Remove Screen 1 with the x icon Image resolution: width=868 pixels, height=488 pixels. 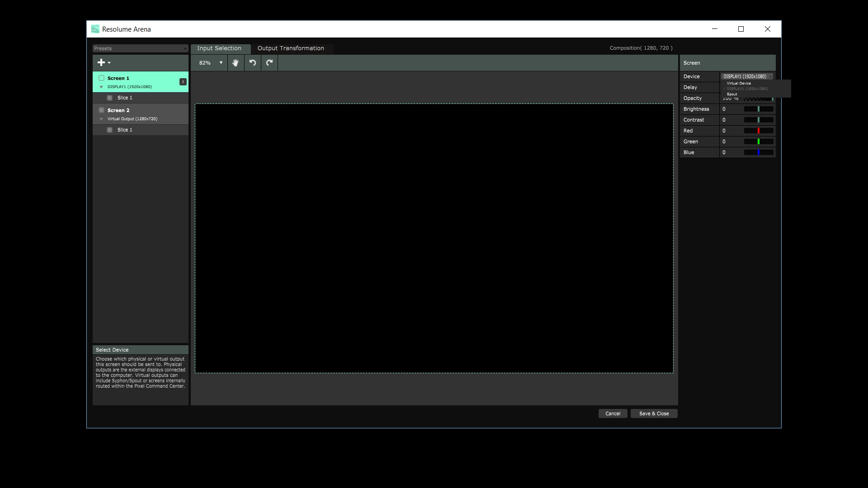coord(183,82)
